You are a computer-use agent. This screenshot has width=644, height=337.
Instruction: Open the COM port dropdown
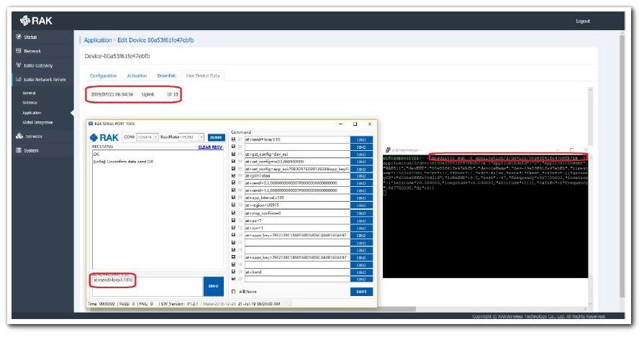[148, 137]
